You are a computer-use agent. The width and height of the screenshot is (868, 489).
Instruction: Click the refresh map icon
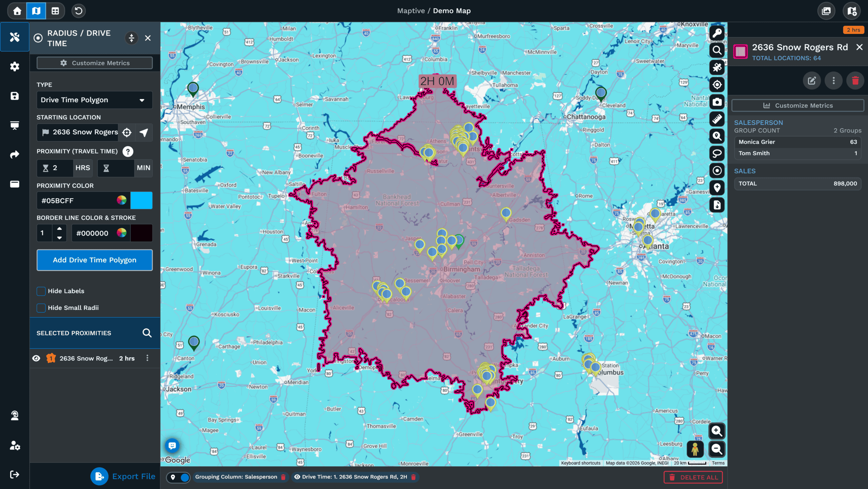click(78, 11)
